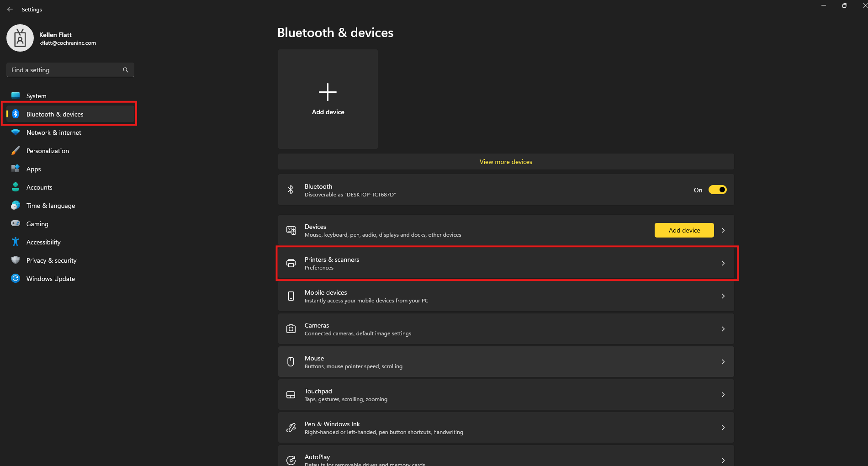Viewport: 868px width, 466px height.
Task: Go to Personalization settings
Action: 70,151
